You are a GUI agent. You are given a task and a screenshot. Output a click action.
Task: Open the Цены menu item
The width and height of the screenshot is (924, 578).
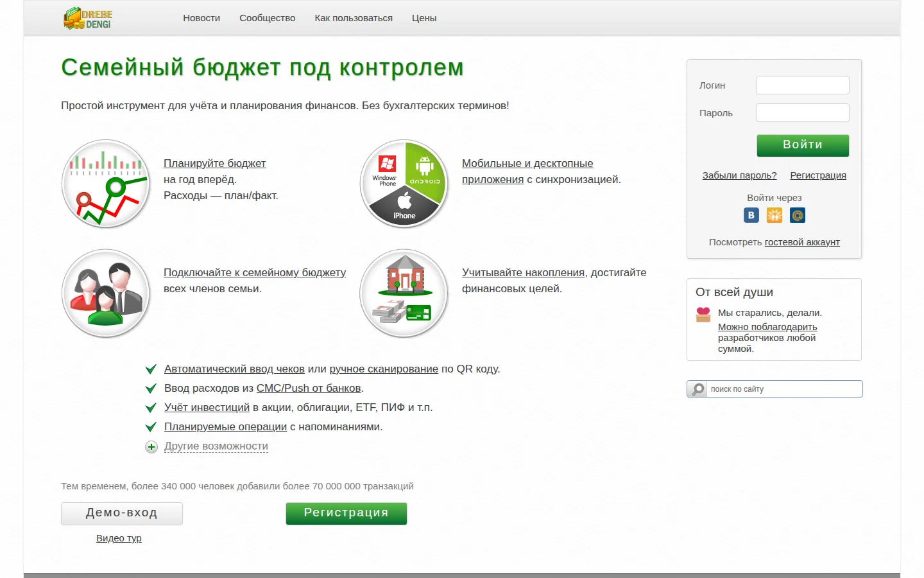(x=424, y=18)
